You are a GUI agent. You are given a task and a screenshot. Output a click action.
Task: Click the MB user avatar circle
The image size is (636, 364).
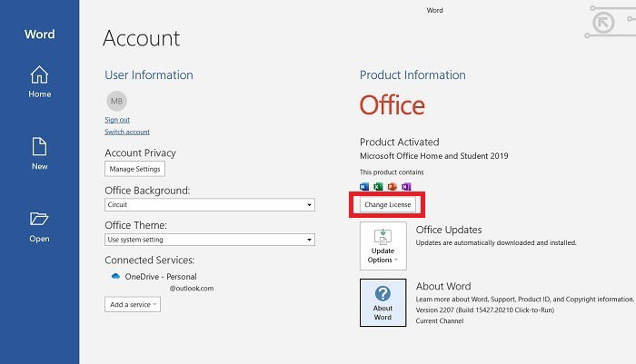click(117, 101)
